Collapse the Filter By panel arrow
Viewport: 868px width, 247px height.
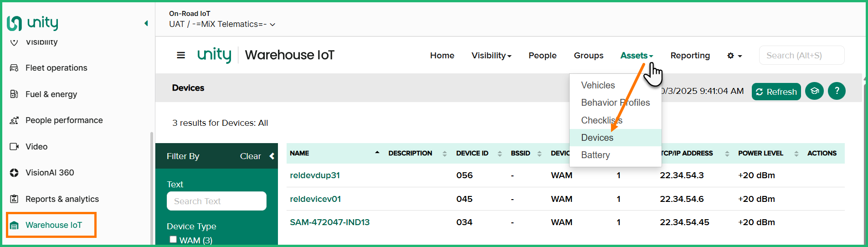[272, 156]
